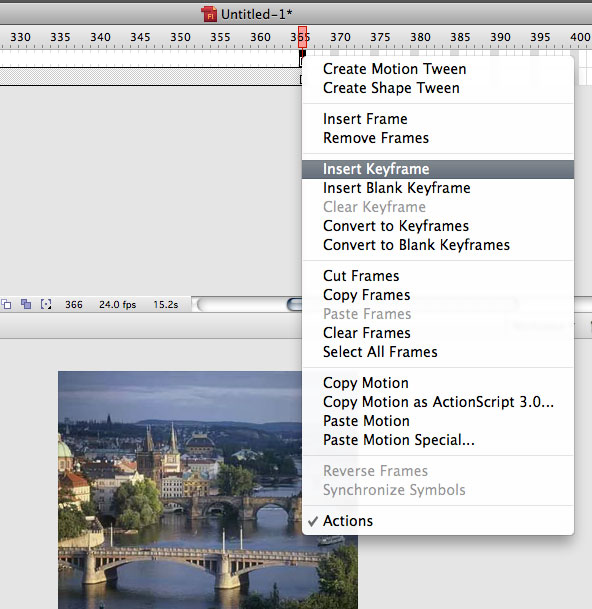Viewport: 592px width, 609px height.
Task: Click the 24.0 fps frame rate value
Action: [x=117, y=304]
